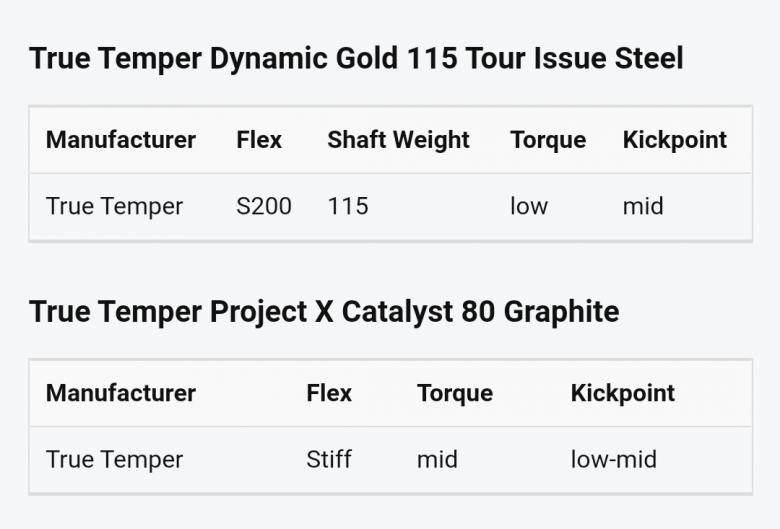
Task: Select the low-mid kickpoint value
Action: click(614, 460)
